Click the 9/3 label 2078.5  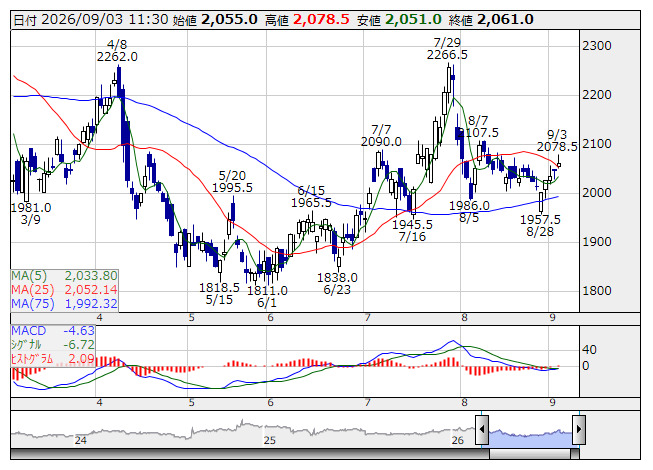pos(557,147)
